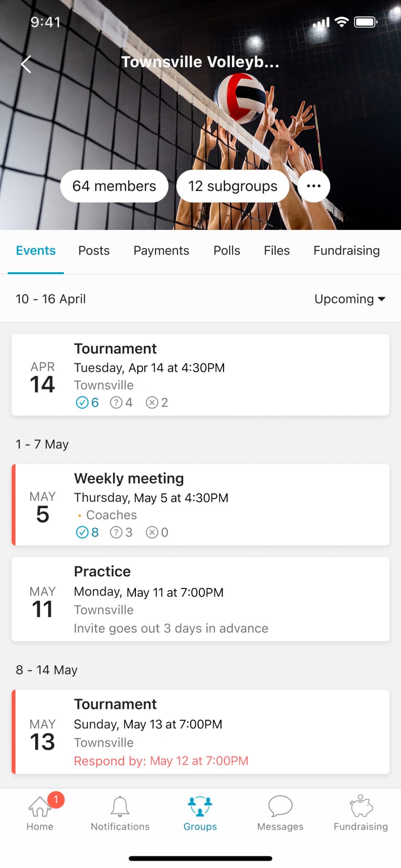Screen dimensions: 401x868
Task: Tap going count on Apr 14 Tournament
Action: click(x=87, y=402)
